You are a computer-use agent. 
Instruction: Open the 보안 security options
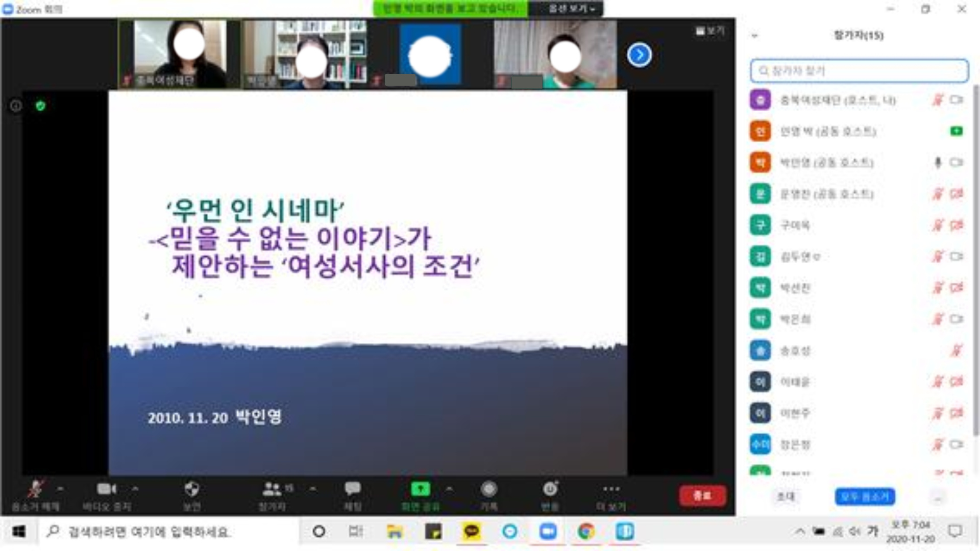tap(191, 491)
